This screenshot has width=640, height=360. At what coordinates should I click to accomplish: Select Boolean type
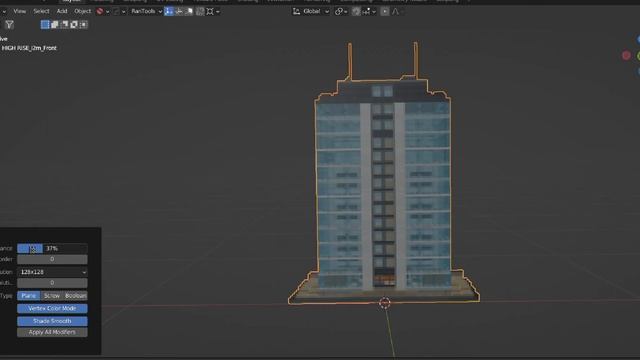tap(76, 296)
